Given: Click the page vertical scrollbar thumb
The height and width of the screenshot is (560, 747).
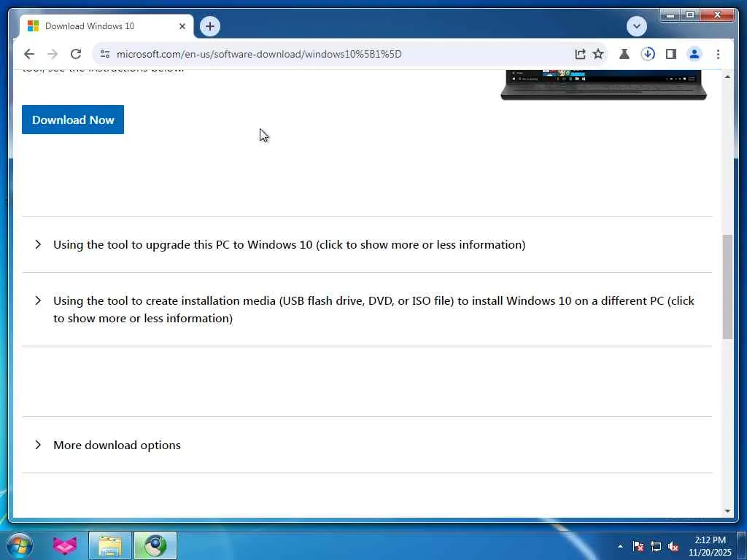Looking at the screenshot, I should tap(727, 287).
